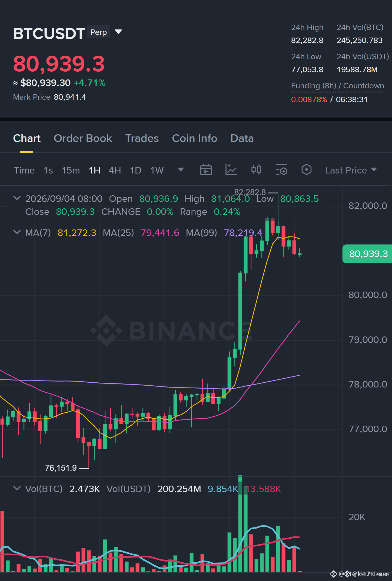Open the Last Price dropdown
392x581 pixels.
tap(351, 170)
